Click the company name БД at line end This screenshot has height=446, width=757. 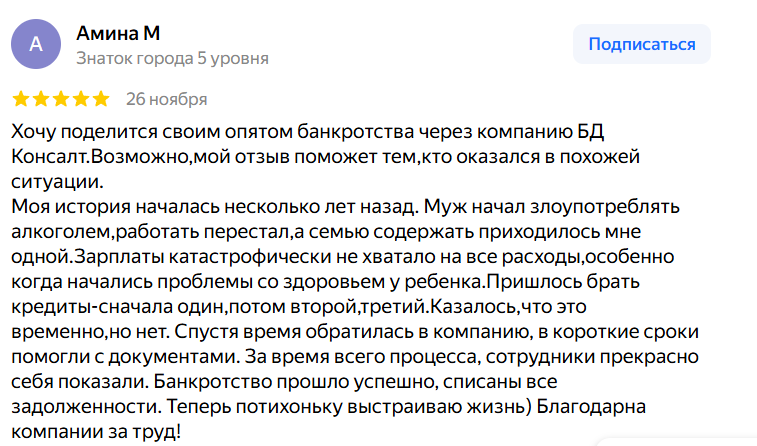[590, 133]
